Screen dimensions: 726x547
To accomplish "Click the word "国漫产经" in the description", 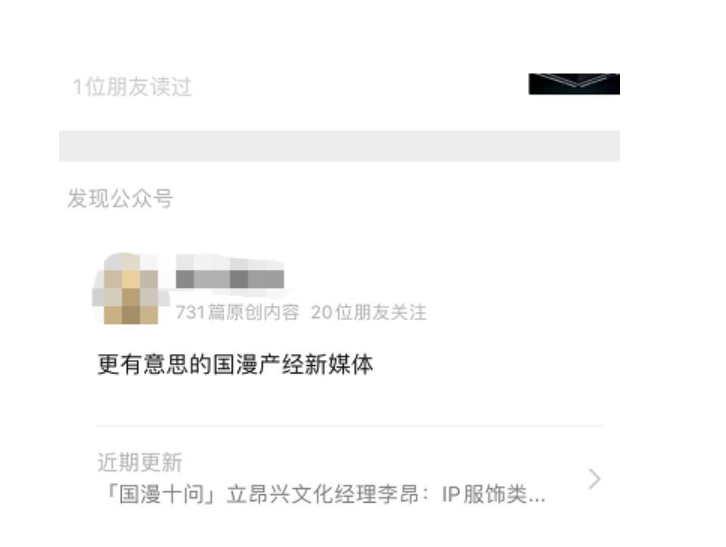I will 258,364.
